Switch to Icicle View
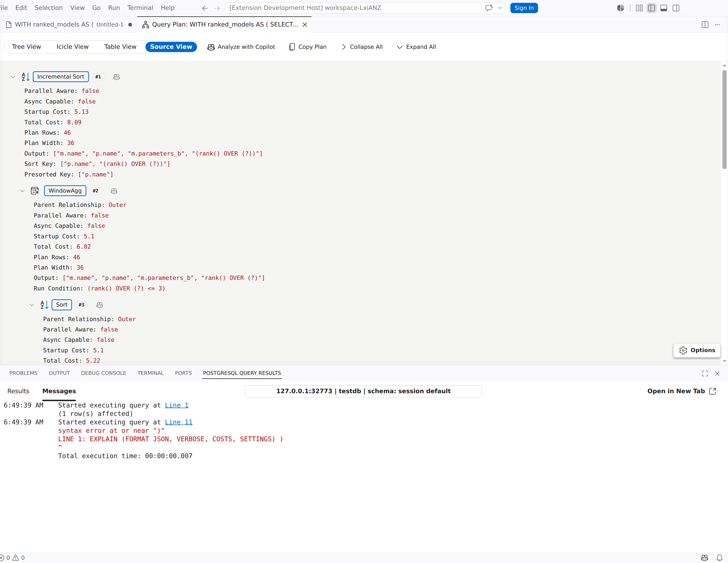Image resolution: width=728 pixels, height=563 pixels. (72, 47)
